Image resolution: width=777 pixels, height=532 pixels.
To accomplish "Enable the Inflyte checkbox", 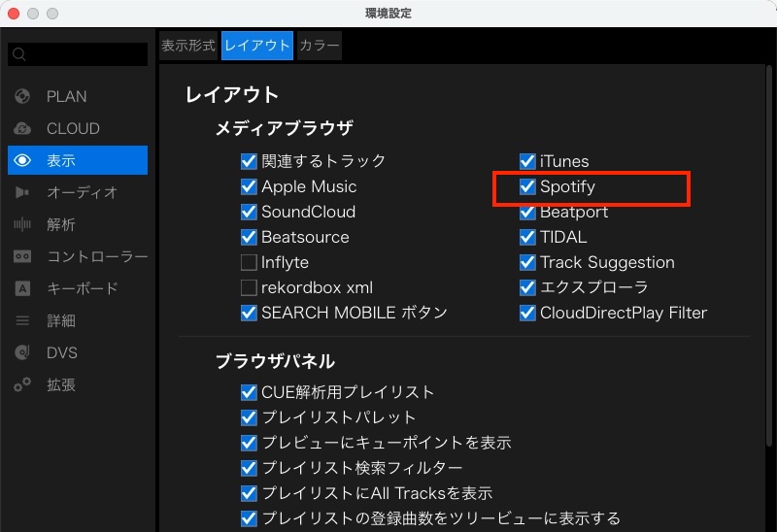I will click(x=249, y=262).
